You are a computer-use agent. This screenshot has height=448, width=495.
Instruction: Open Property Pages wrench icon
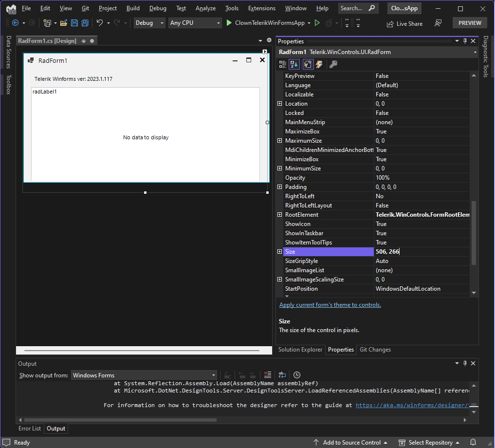coord(333,64)
